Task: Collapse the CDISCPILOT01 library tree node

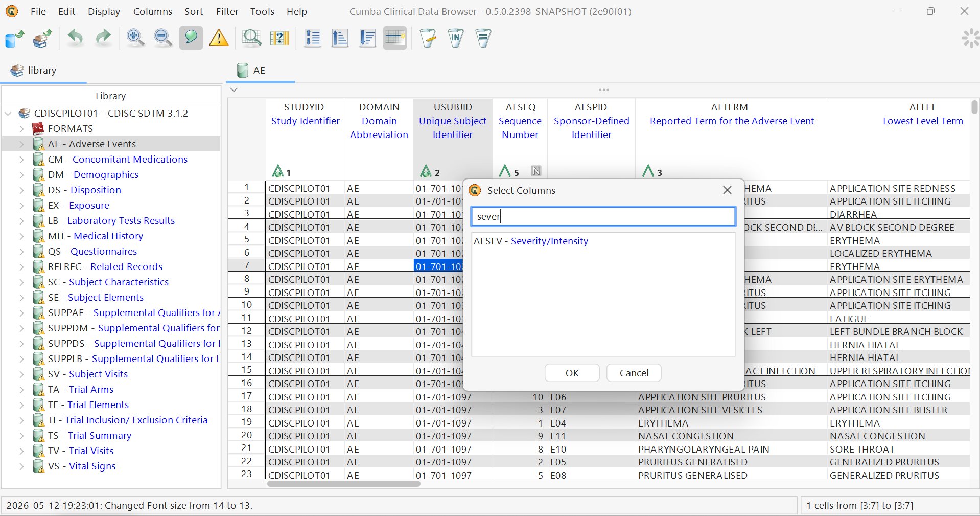Action: tap(8, 114)
